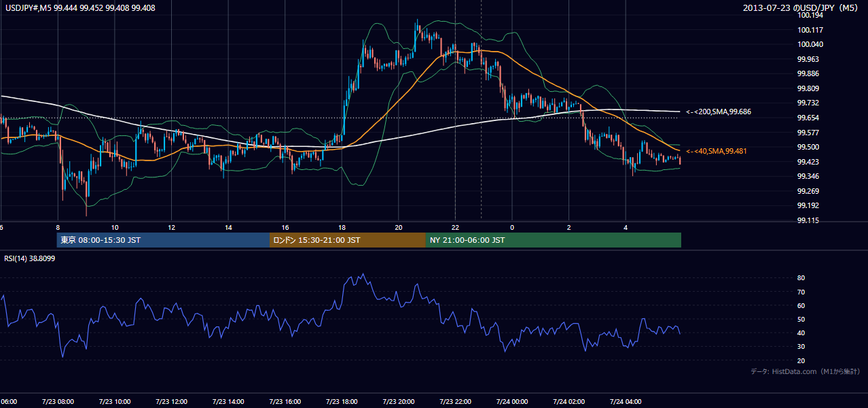Click the 2013-07-23 USD/JPY (M5) chart title
Image resolution: width=868 pixels, height=408 pixels.
pos(801,7)
